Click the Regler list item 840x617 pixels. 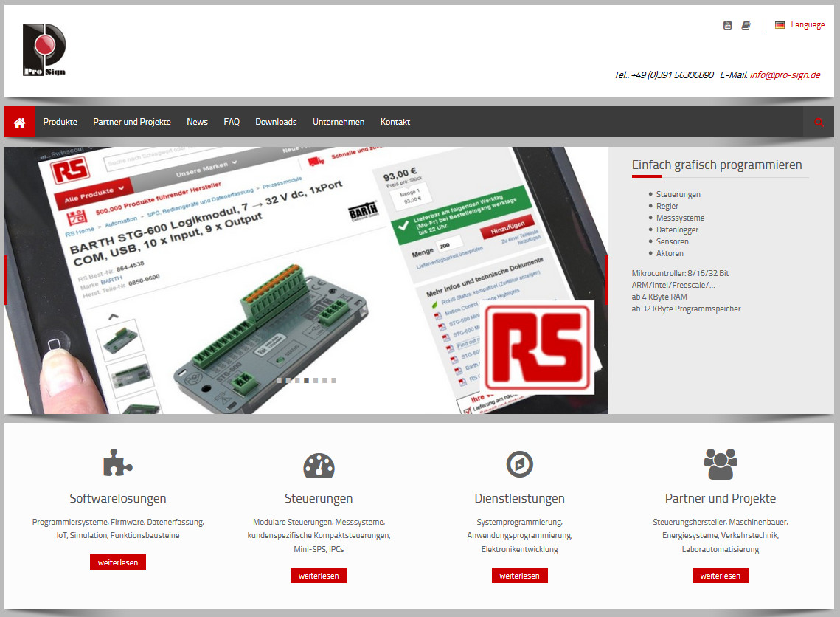(x=667, y=206)
